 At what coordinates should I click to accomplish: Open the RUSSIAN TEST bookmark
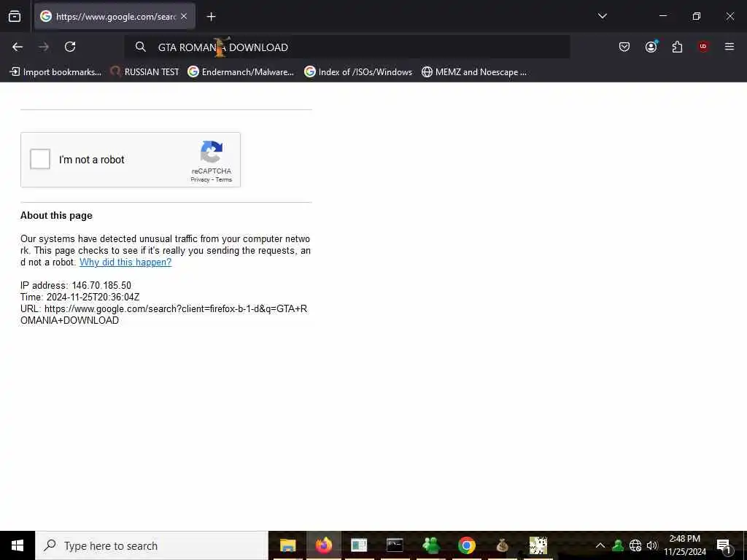click(x=144, y=72)
